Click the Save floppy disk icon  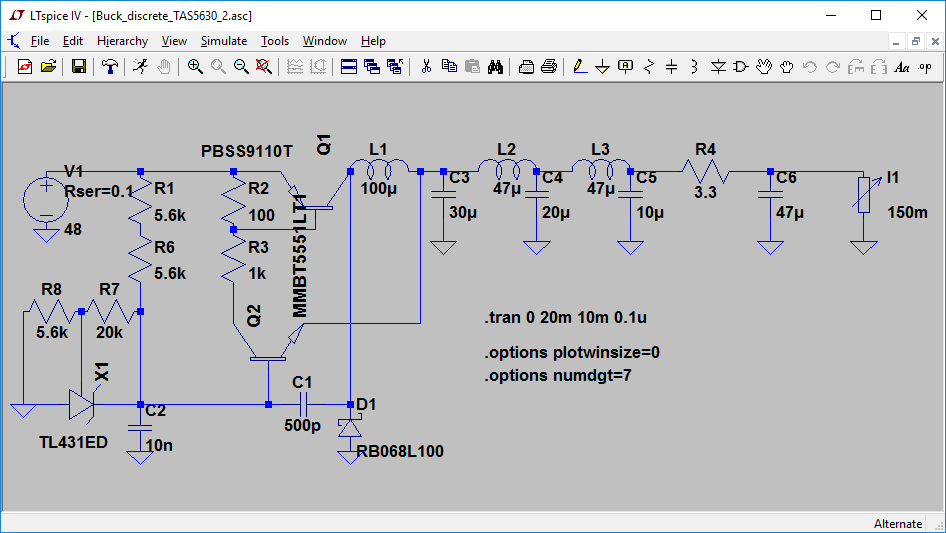pyautogui.click(x=78, y=67)
